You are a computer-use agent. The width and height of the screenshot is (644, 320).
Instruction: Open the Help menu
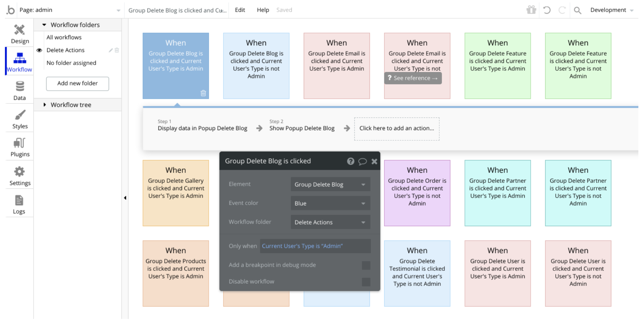point(263,10)
